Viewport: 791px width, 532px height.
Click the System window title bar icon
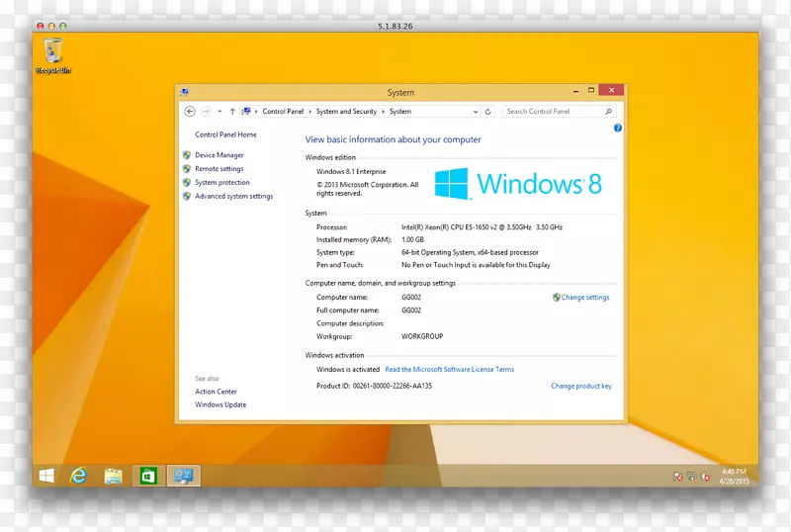pyautogui.click(x=185, y=92)
